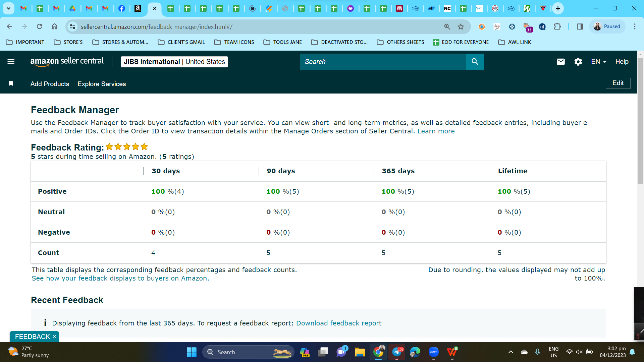
Task: Show hidden system tray icons
Action: pyautogui.click(x=511, y=352)
